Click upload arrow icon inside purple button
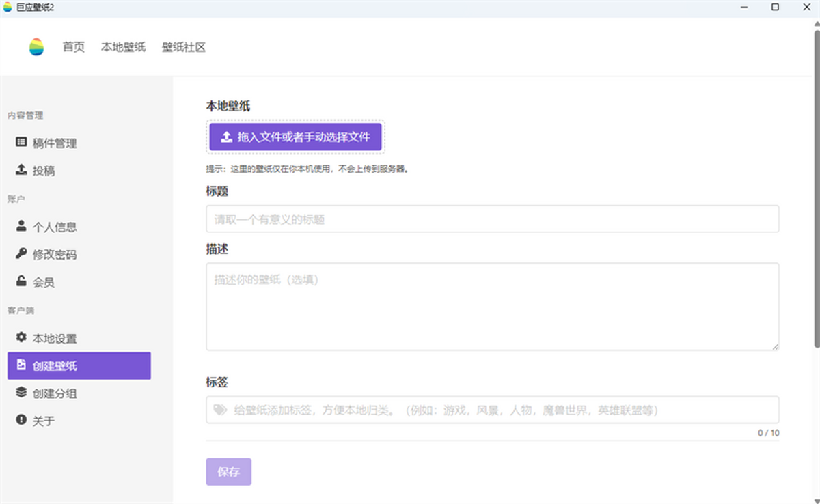 tap(227, 137)
